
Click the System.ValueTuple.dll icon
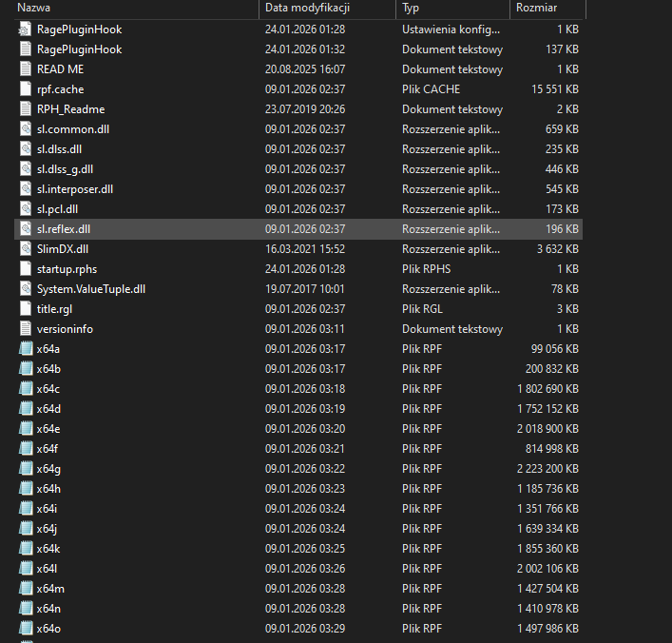click(26, 289)
